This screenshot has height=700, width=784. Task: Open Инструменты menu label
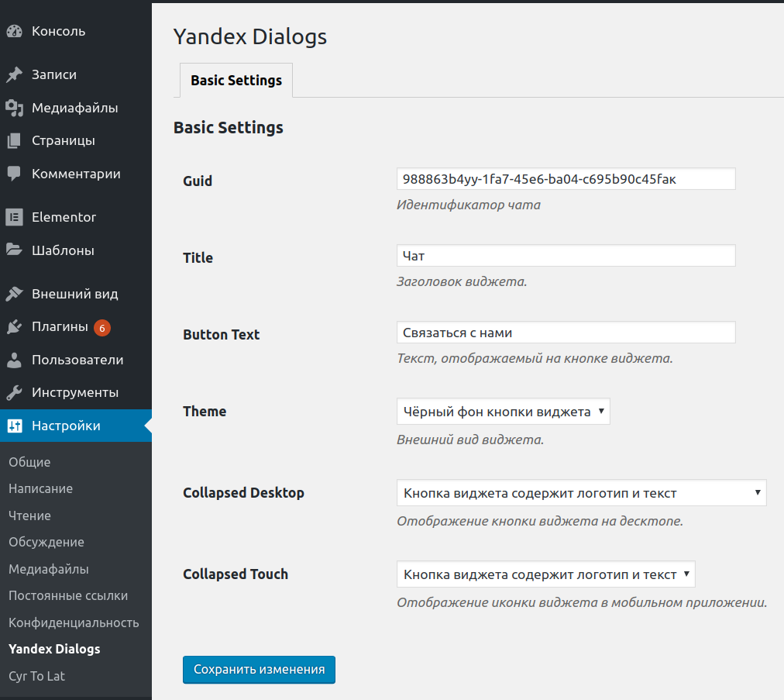[x=75, y=393]
